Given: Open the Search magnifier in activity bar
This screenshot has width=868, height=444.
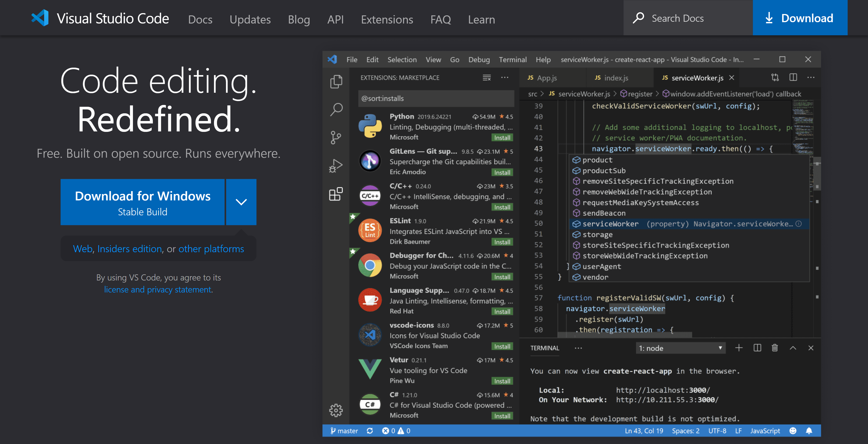Looking at the screenshot, I should [x=336, y=109].
